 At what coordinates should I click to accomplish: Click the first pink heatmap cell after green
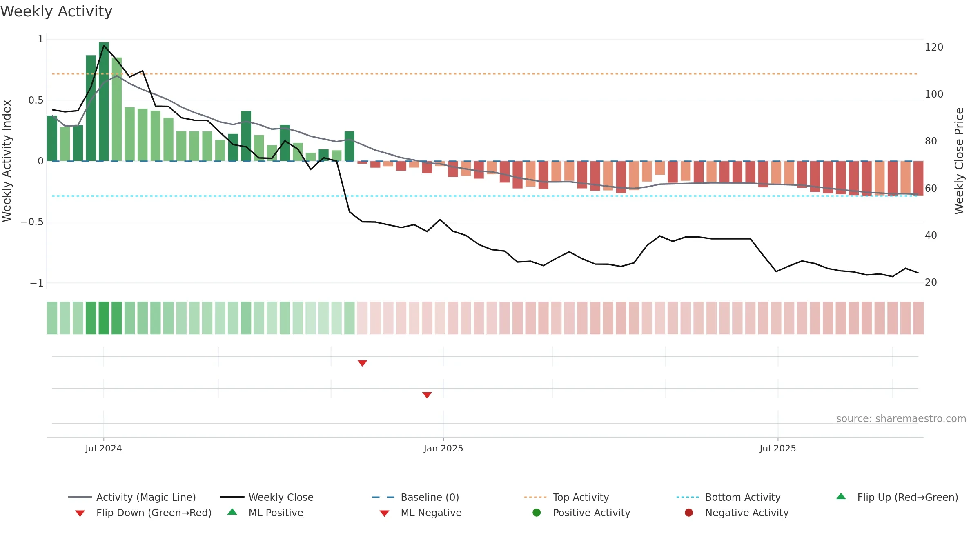pyautogui.click(x=362, y=318)
